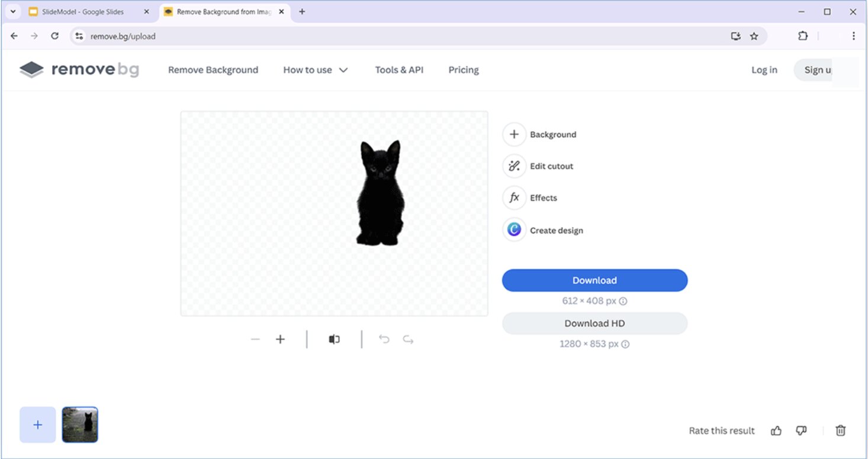
Task: Click the Download HD button
Action: [x=594, y=324]
